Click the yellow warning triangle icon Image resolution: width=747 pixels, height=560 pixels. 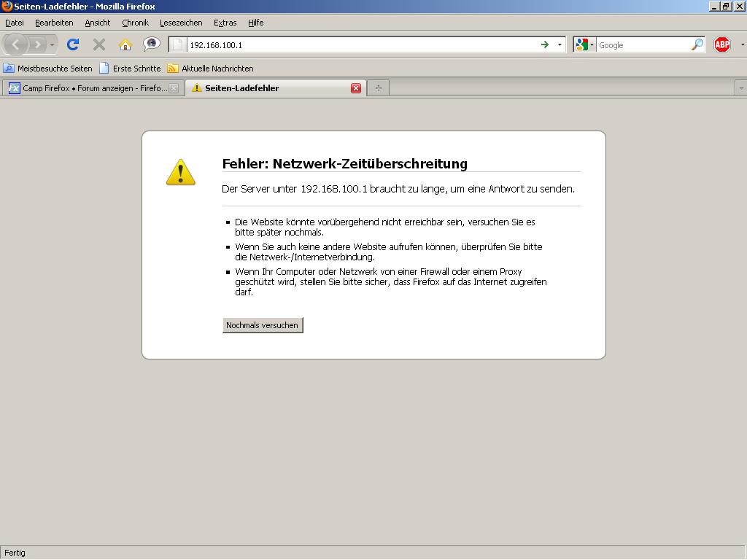pyautogui.click(x=181, y=172)
